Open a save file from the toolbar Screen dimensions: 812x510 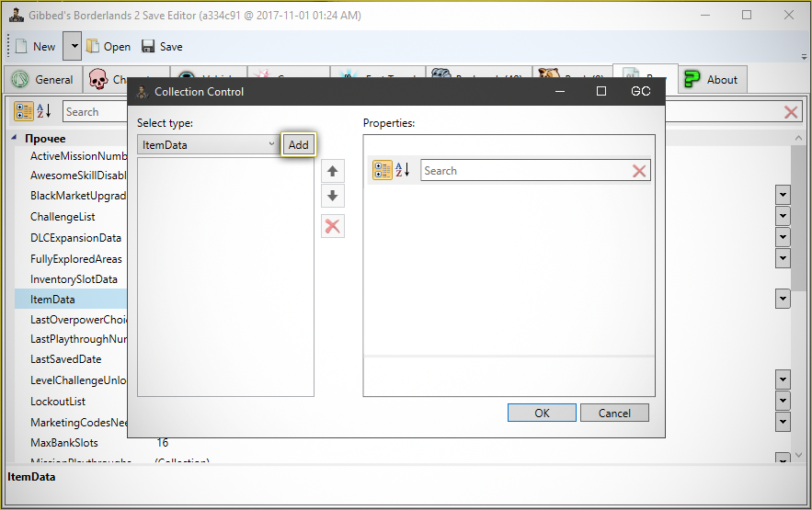coord(109,47)
